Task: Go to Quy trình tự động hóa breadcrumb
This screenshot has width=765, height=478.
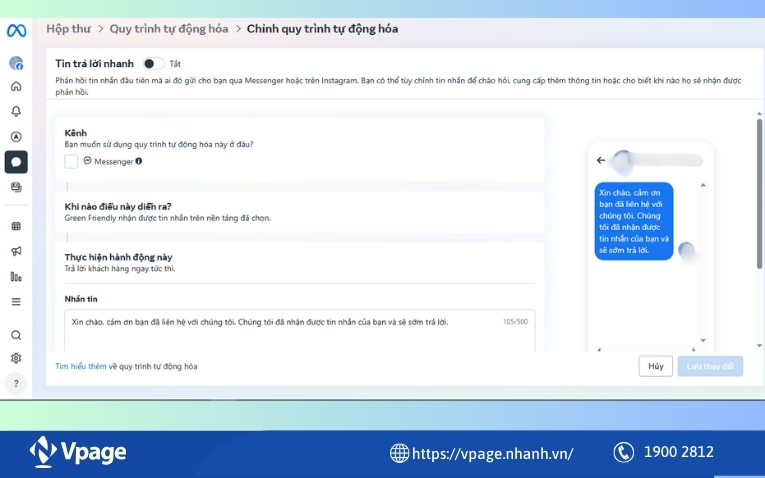Action: [x=169, y=29]
